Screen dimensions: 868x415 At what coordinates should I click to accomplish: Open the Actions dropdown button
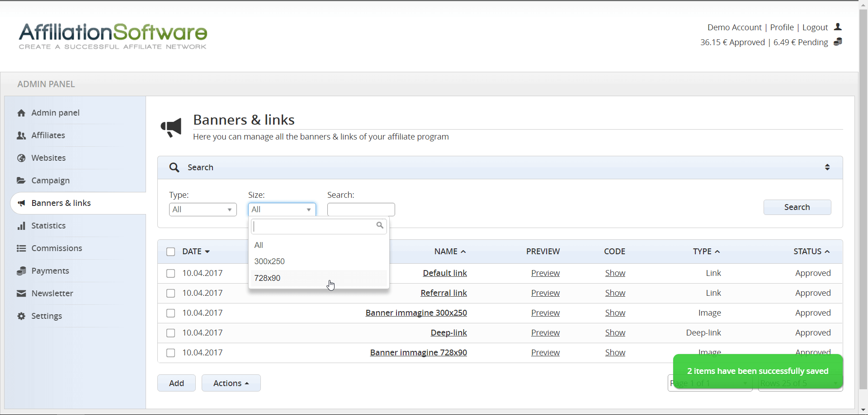pos(231,383)
